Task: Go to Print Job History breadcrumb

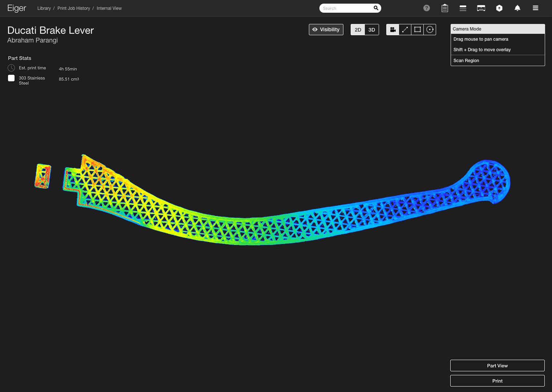Action: (x=74, y=8)
